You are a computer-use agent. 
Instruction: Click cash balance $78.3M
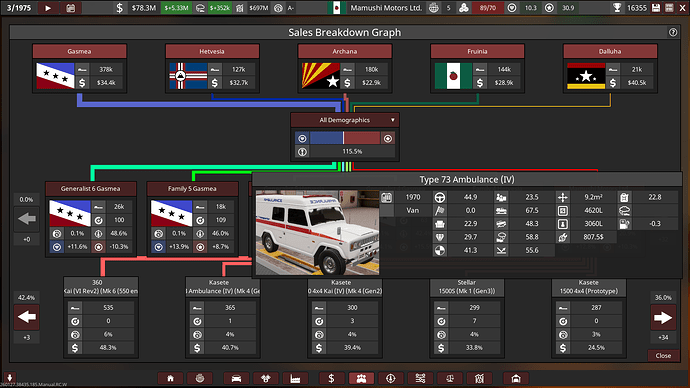point(143,8)
